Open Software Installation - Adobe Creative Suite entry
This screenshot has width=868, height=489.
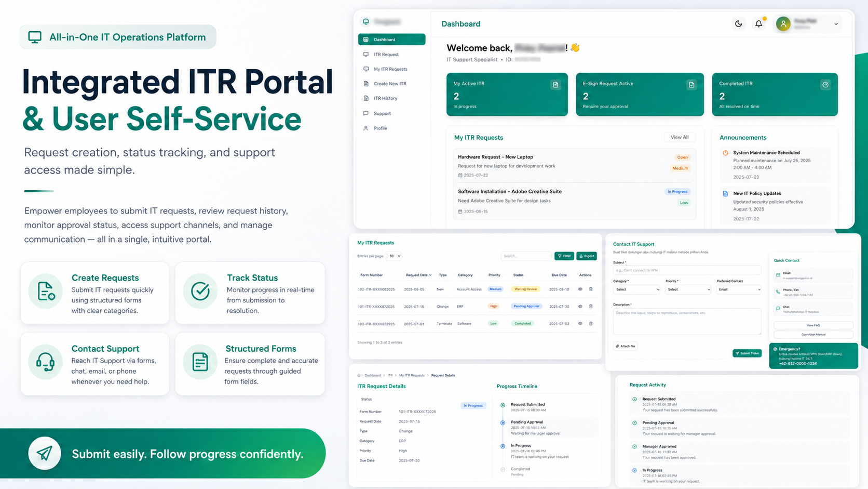574,201
